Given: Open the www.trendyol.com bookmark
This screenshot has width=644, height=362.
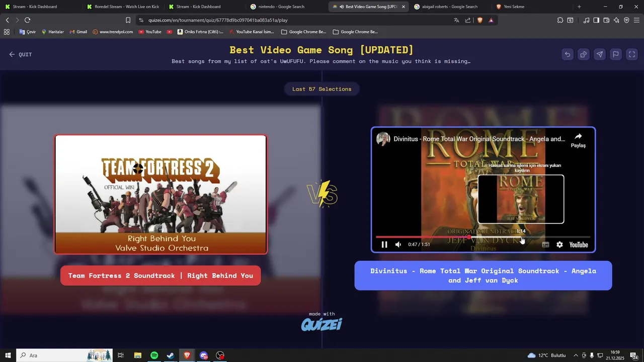Looking at the screenshot, I should [x=113, y=32].
